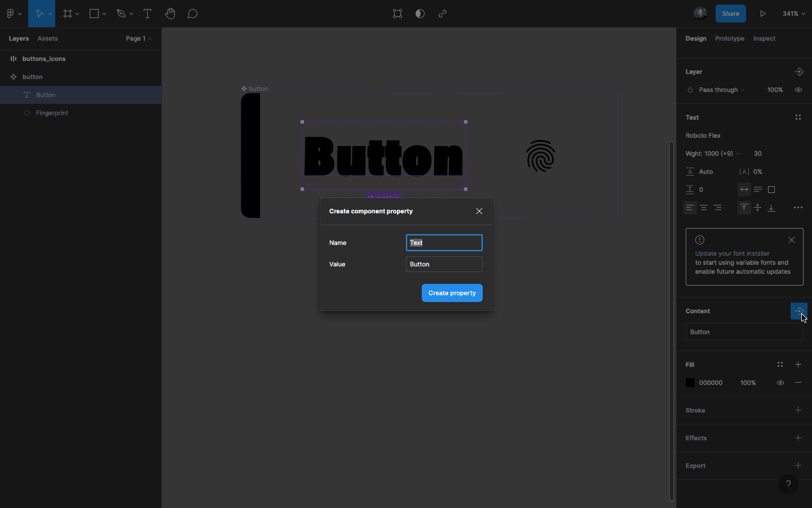
Task: Toggle the mask contrast icon in toolbar
Action: pyautogui.click(x=420, y=14)
